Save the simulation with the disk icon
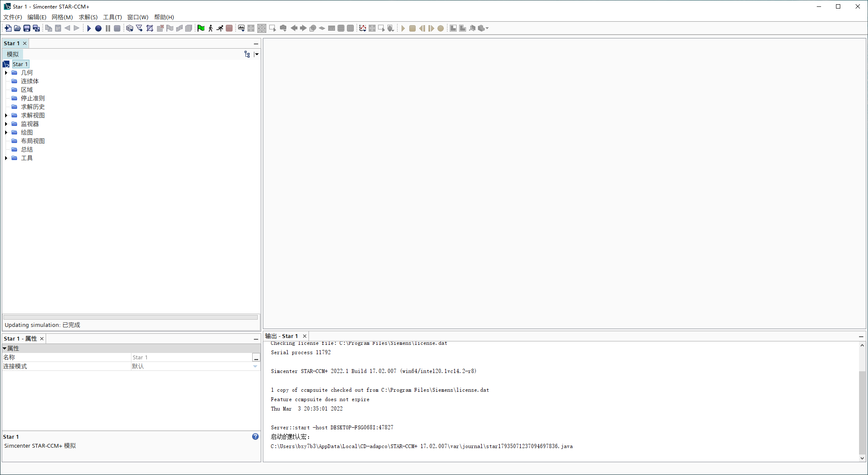 (27, 28)
